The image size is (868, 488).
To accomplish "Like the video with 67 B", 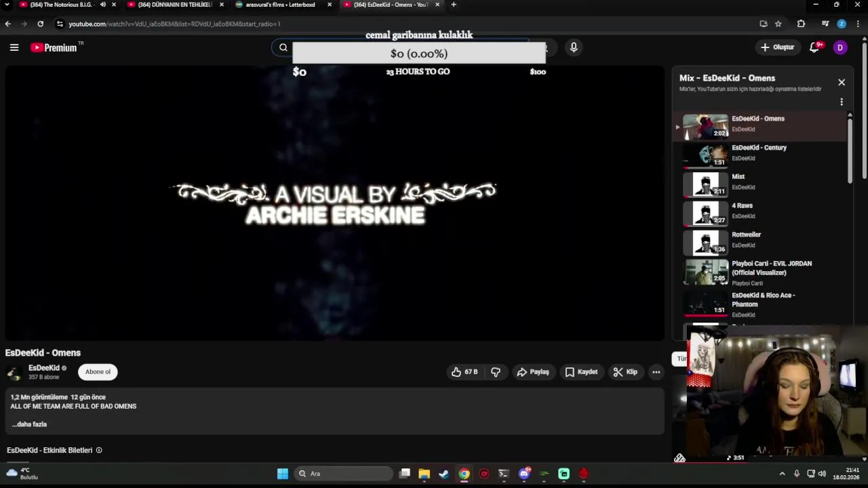I will (465, 372).
